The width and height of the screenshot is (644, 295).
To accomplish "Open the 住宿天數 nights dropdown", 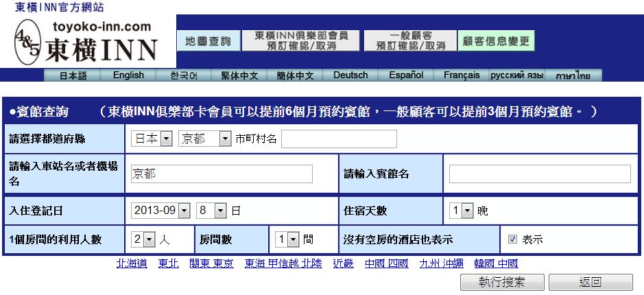I will point(462,211).
